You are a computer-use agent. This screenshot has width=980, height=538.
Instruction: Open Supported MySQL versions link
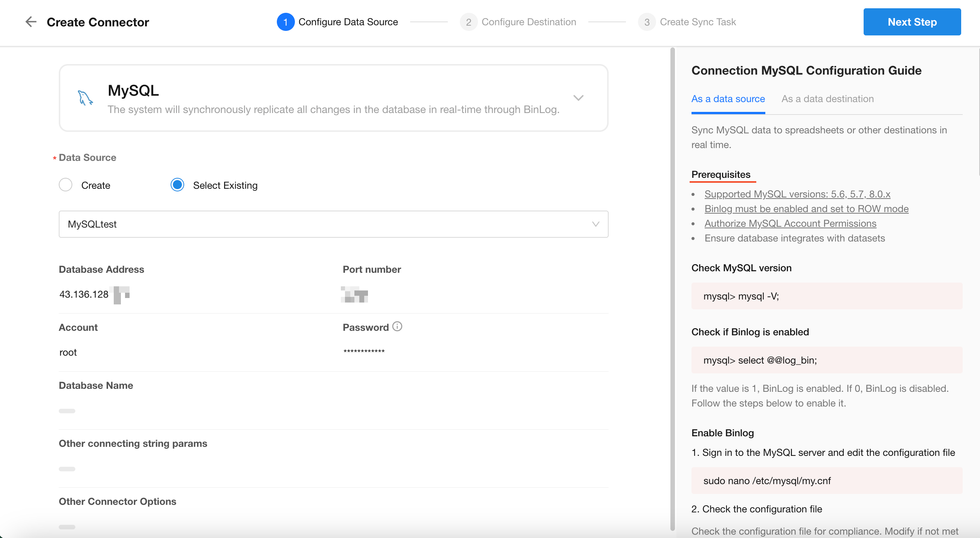click(797, 194)
